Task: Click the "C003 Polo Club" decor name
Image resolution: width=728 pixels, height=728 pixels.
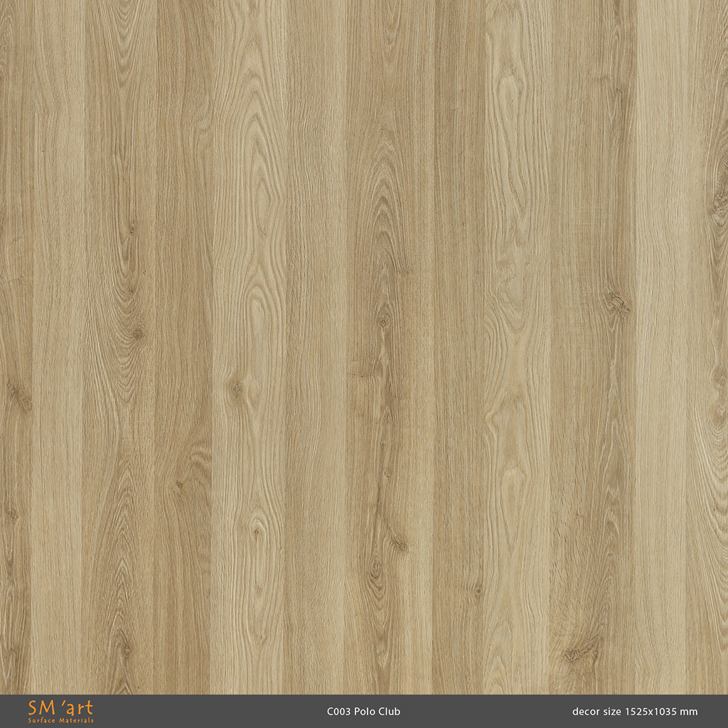Action: point(363,712)
